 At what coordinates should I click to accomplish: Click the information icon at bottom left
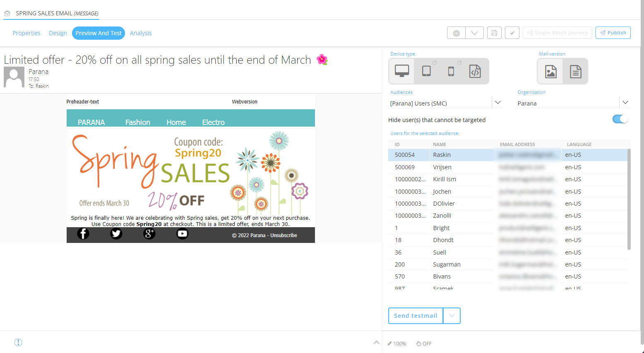(x=18, y=342)
